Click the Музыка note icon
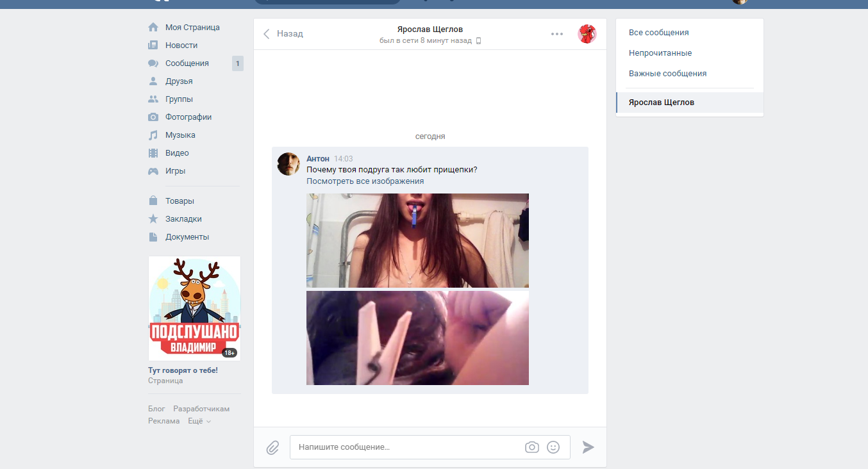This screenshot has width=868, height=469. click(x=153, y=135)
